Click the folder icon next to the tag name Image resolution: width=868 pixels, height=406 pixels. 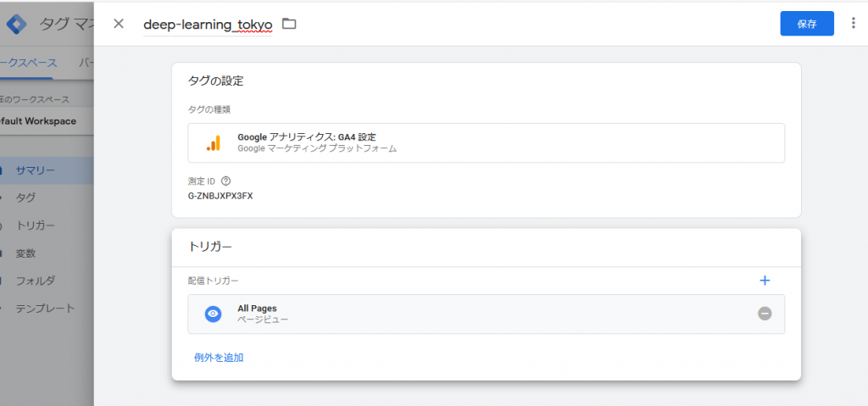pos(289,24)
